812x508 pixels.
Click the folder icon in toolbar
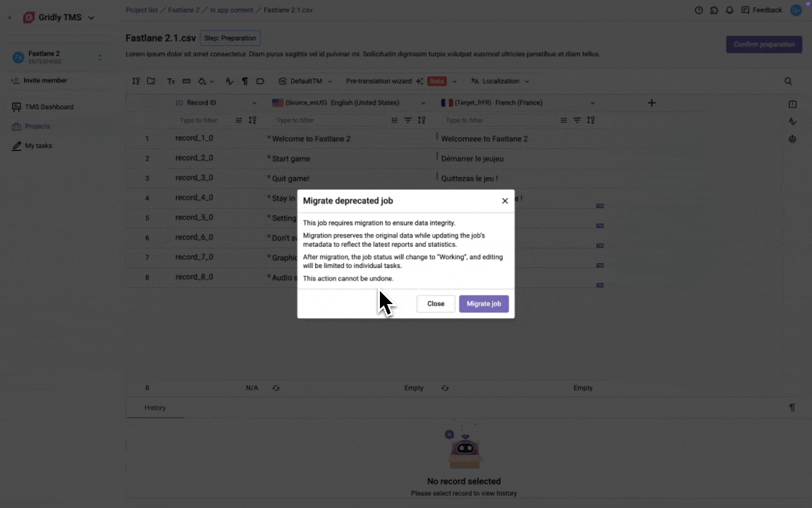click(x=151, y=82)
